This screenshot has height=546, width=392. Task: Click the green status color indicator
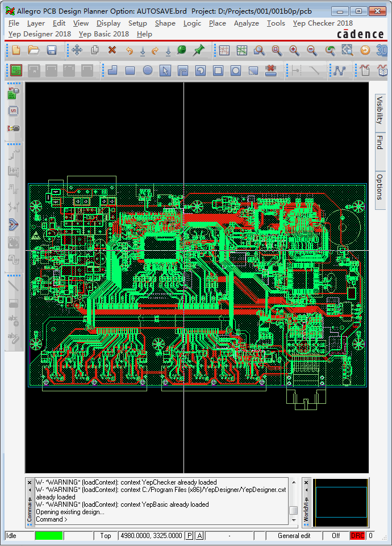click(49, 536)
